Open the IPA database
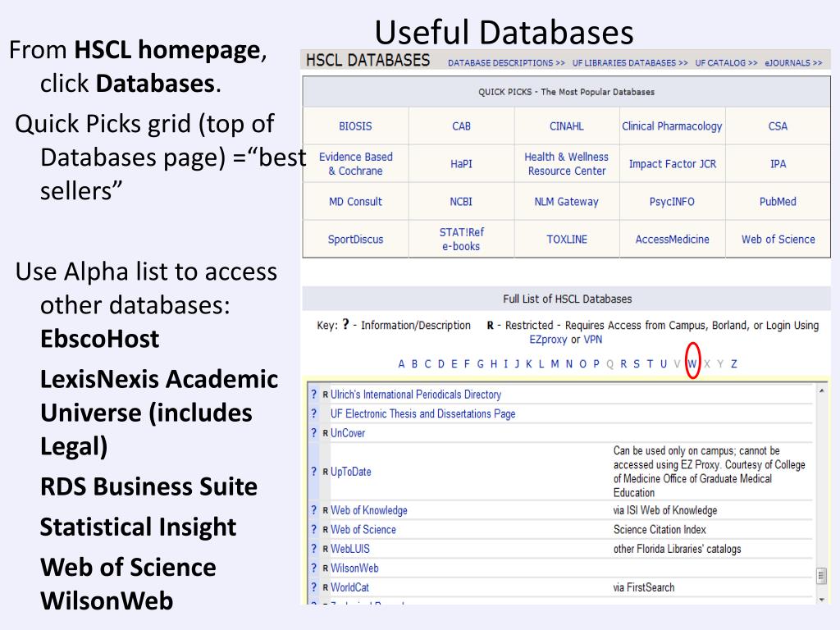 (x=778, y=164)
